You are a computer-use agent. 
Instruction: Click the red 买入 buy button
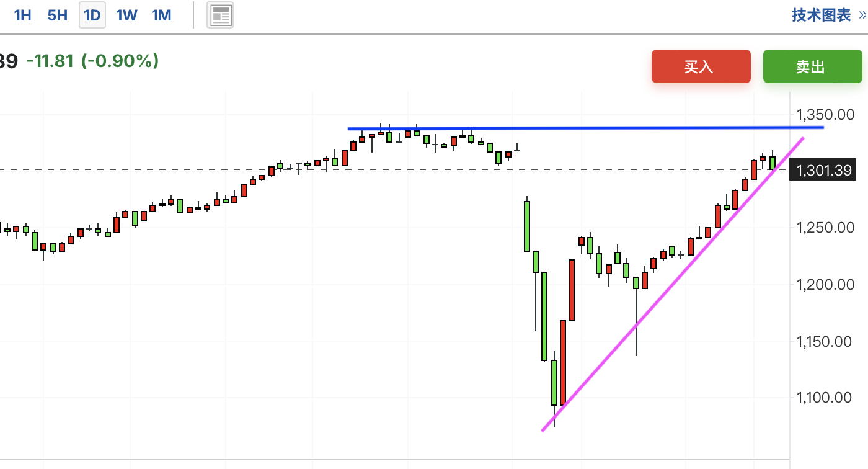701,66
